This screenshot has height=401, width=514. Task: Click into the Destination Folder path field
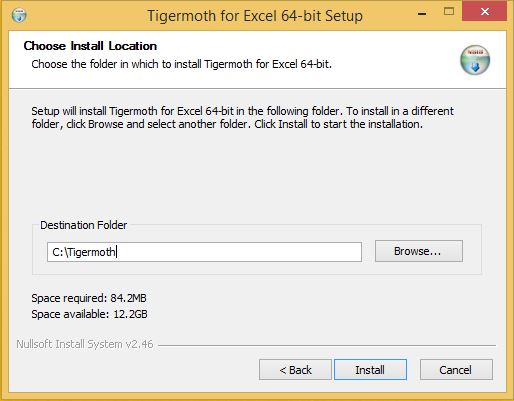pos(204,252)
